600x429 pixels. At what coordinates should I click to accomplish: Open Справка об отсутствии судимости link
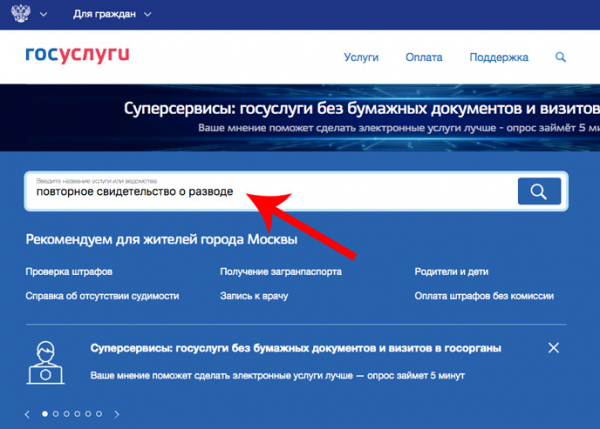(102, 296)
